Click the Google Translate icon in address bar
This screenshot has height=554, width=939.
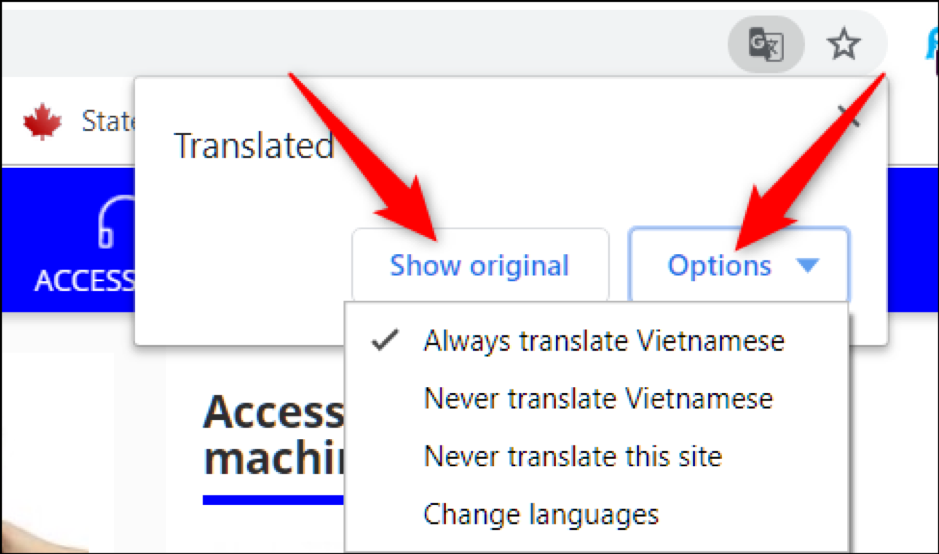pyautogui.click(x=765, y=44)
